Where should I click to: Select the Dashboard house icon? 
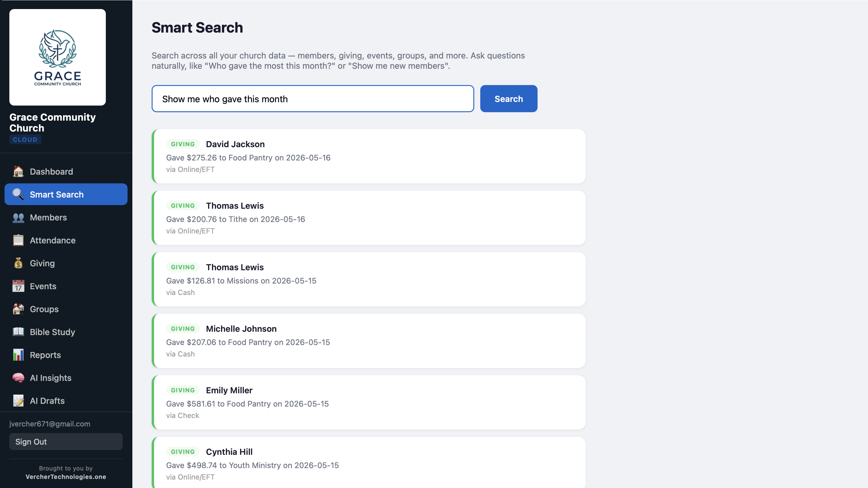point(18,171)
